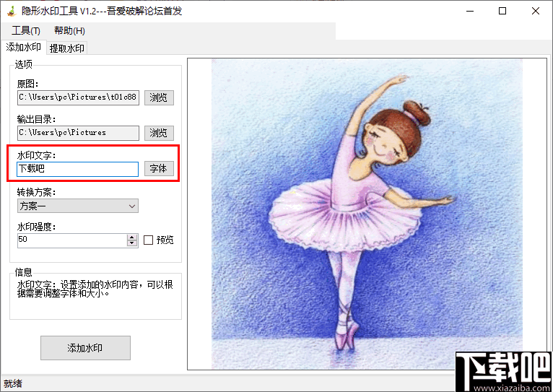Click the 水印文字 description text in 信息 box
553x392 pixels.
(95, 289)
